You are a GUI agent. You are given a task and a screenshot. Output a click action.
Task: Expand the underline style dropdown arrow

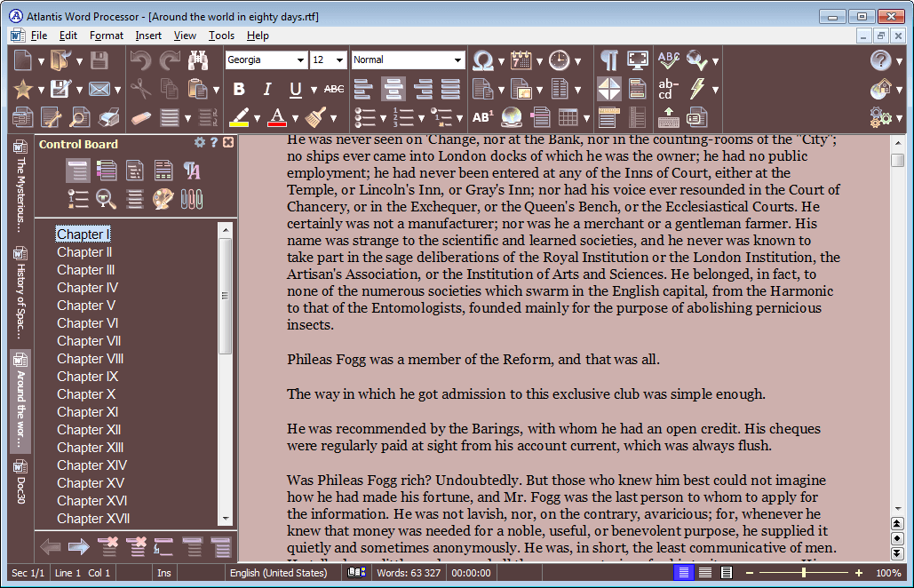(314, 91)
